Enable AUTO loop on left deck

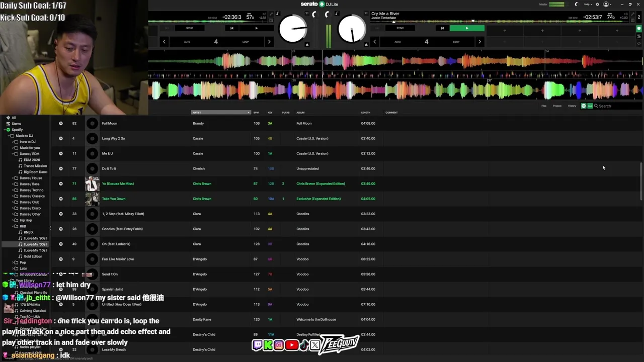(x=187, y=42)
